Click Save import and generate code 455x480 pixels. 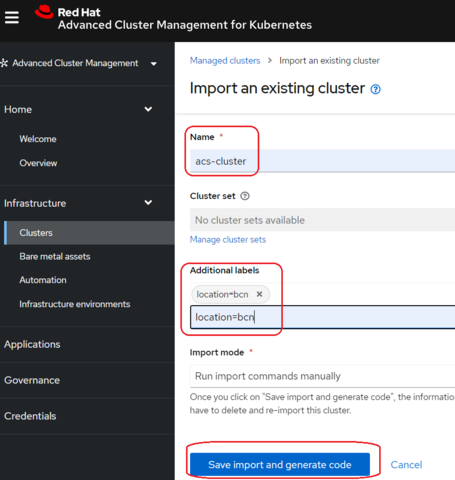[280, 464]
